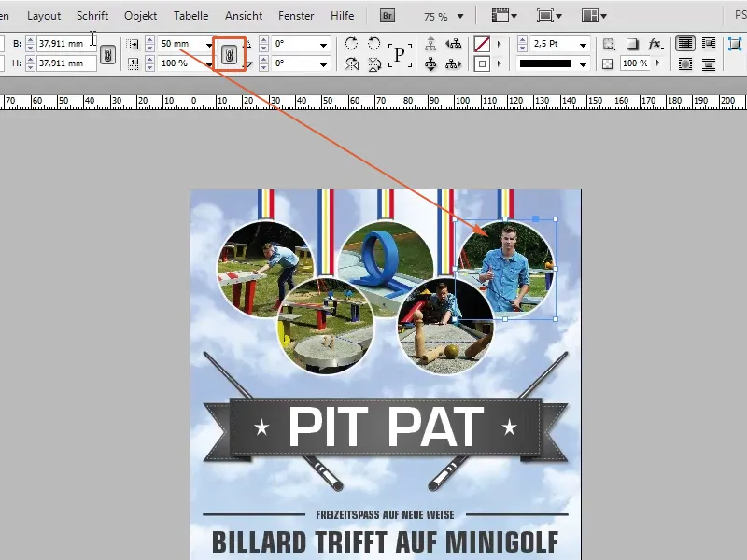Open Adobe Bridge via the Br icon
The width and height of the screenshot is (747, 560).
click(388, 16)
